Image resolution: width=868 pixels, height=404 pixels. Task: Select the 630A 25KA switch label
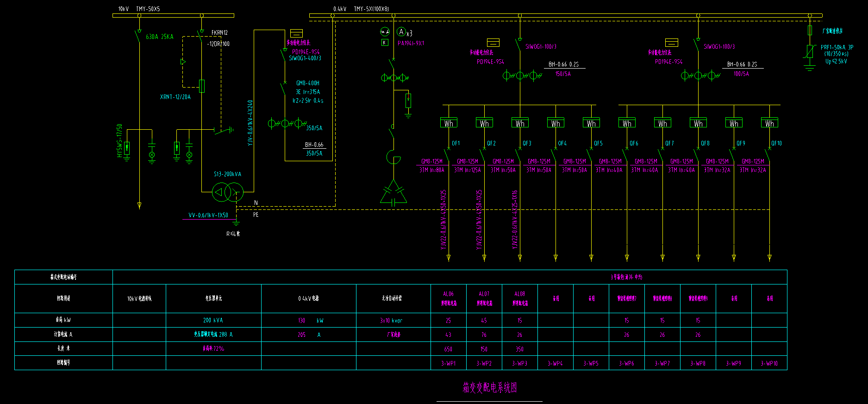pyautogui.click(x=160, y=37)
